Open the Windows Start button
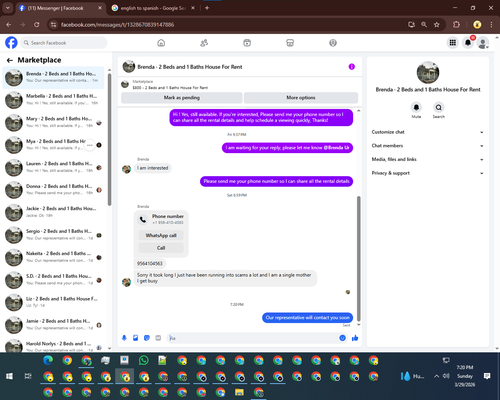The width and height of the screenshot is (500, 400). (9, 376)
